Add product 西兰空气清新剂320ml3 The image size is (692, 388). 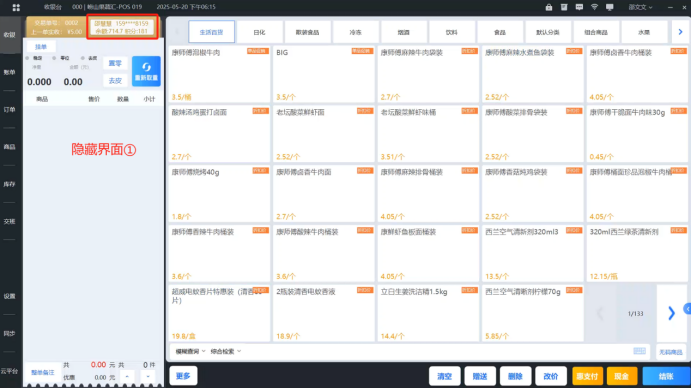click(x=533, y=253)
